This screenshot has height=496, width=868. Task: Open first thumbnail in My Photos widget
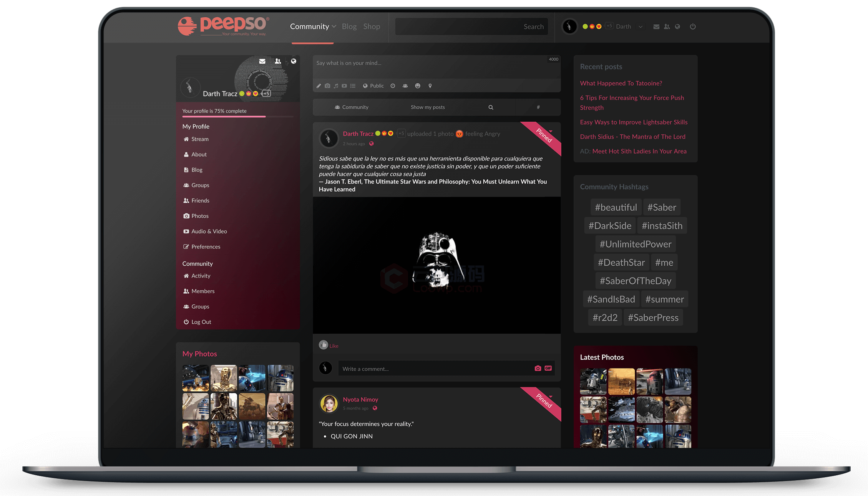196,378
